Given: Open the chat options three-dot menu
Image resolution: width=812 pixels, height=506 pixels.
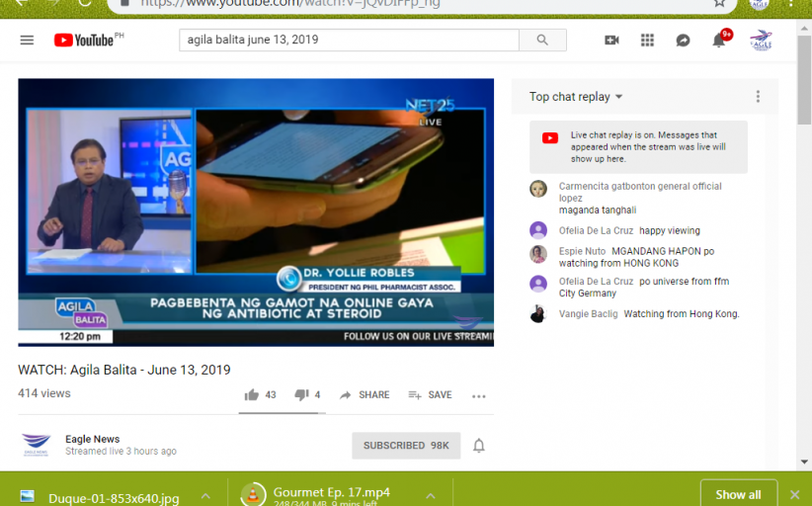Looking at the screenshot, I should (758, 97).
